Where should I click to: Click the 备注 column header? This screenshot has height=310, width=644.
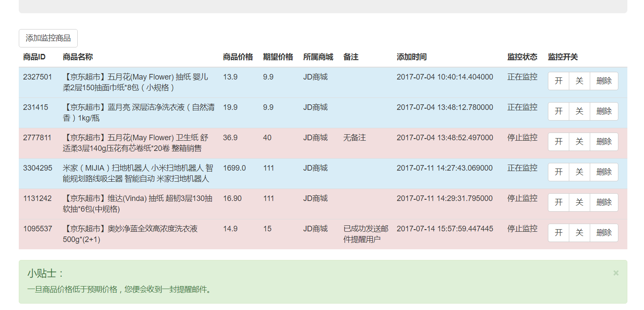(351, 57)
